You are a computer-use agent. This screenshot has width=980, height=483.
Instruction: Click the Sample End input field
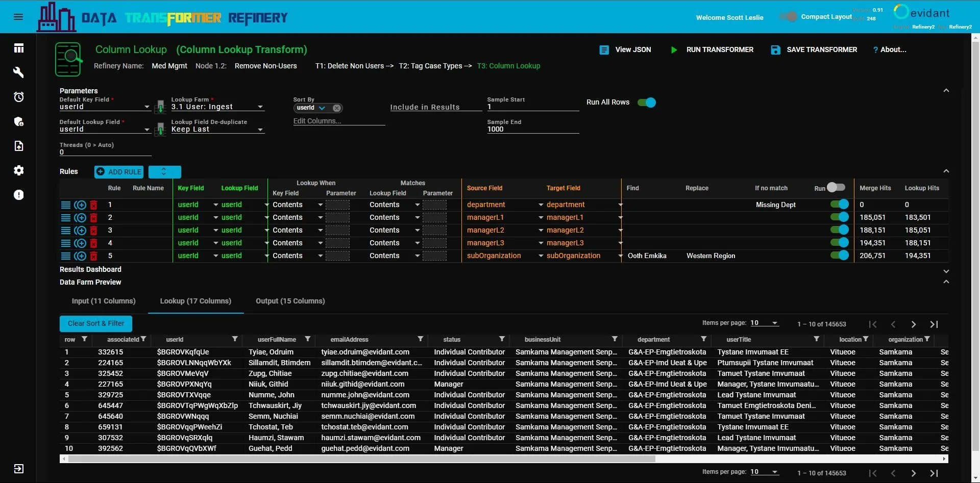click(532, 130)
